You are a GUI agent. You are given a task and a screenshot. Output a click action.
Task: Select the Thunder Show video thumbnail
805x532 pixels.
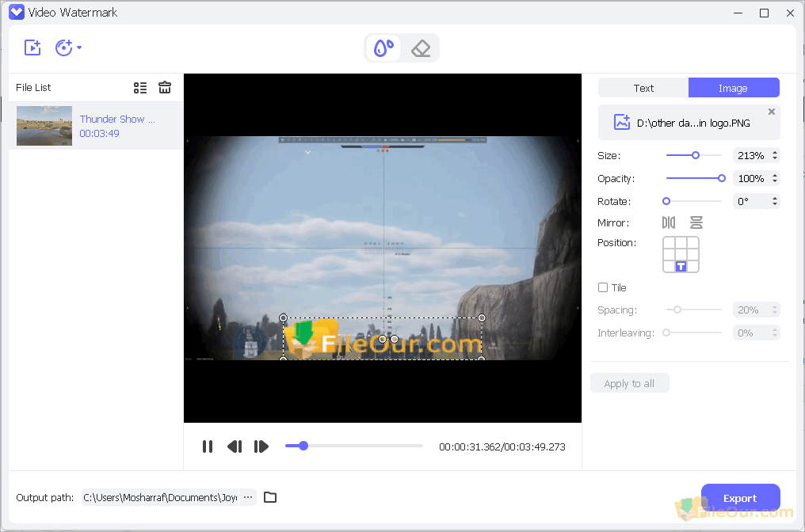(44, 126)
